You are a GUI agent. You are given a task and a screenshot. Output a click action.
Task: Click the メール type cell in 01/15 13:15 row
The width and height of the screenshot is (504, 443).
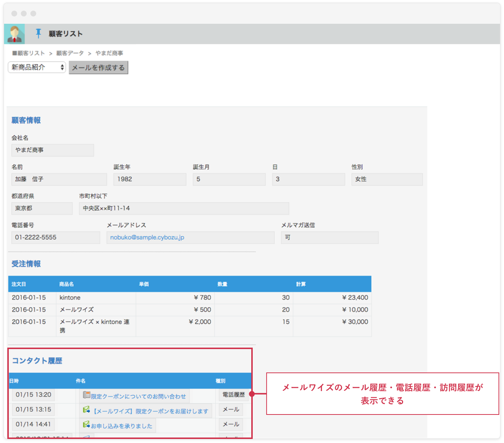coord(231,410)
